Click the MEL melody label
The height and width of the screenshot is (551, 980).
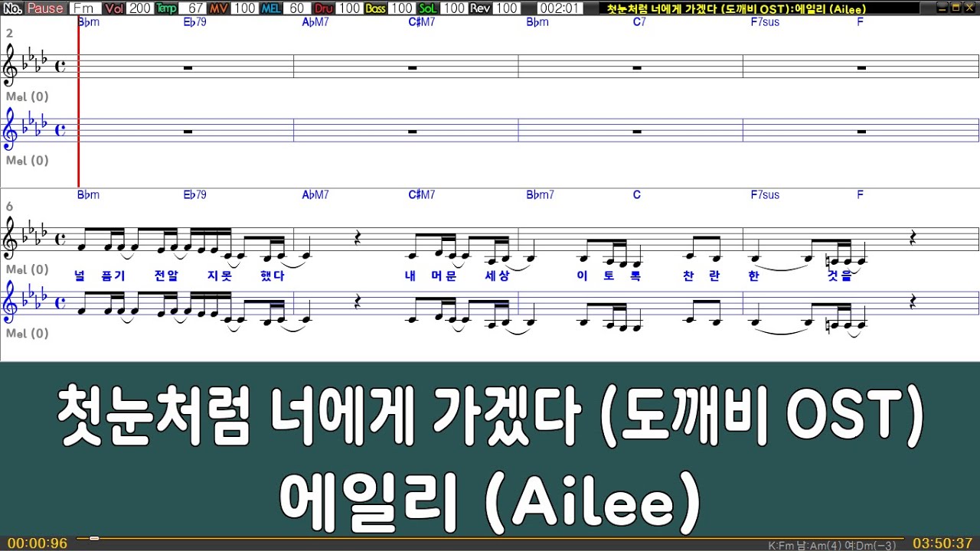(x=271, y=8)
